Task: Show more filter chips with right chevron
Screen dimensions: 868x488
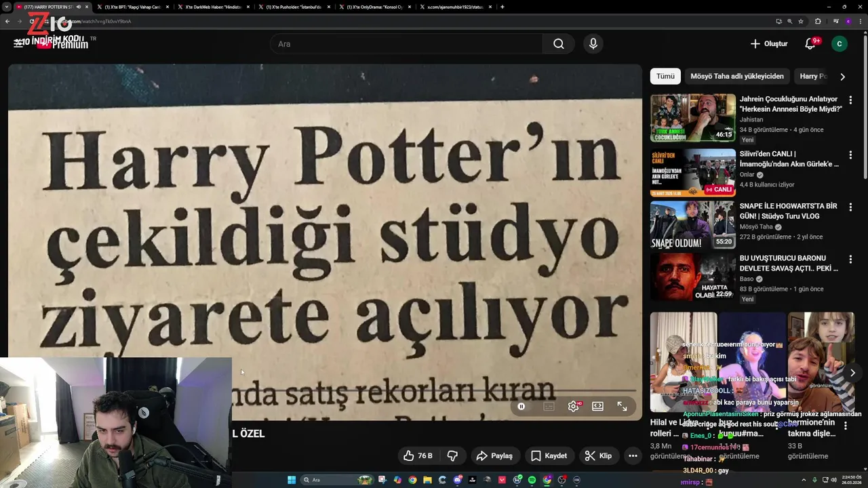Action: click(842, 77)
